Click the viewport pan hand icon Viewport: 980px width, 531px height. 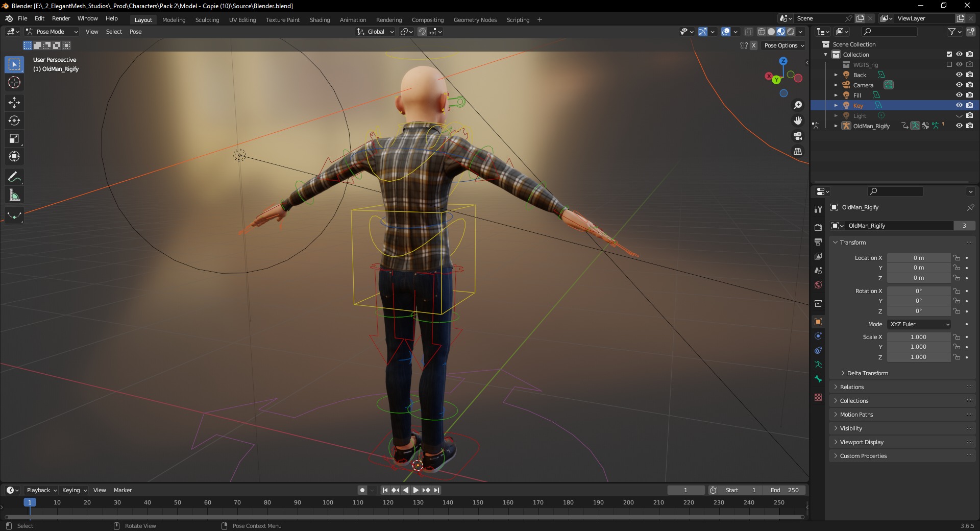[798, 120]
